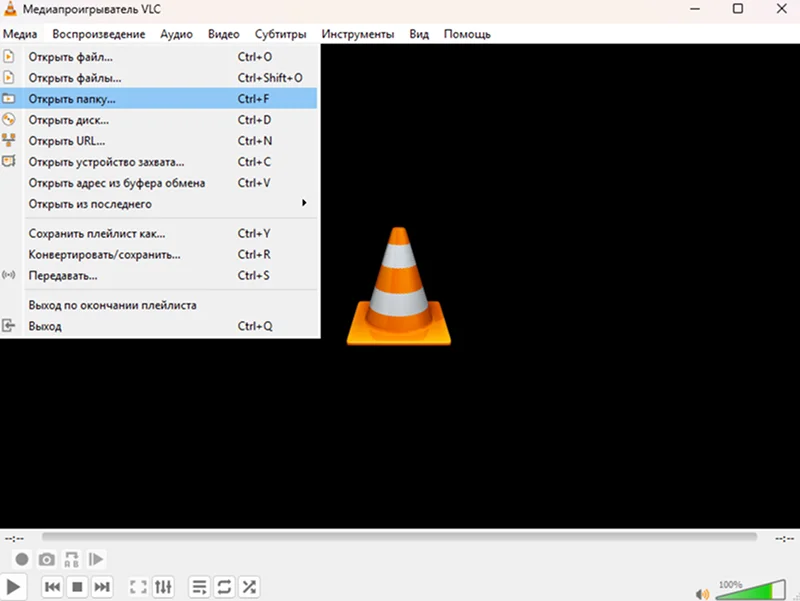Select Открыть папку... menu entry
This screenshot has height=601, width=800.
click(x=159, y=98)
